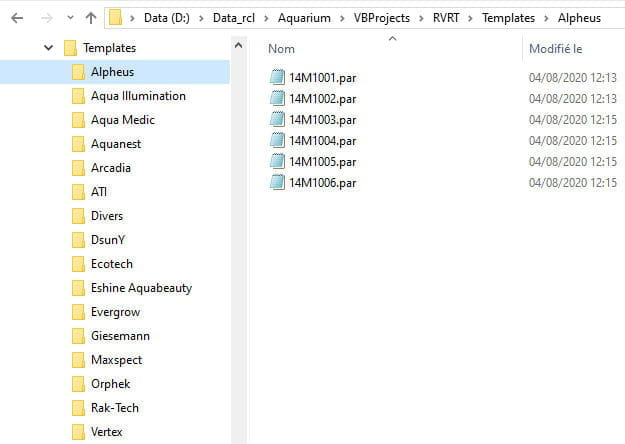The height and width of the screenshot is (444, 625).
Task: Click the 14M1002.par file icon
Action: (x=277, y=98)
